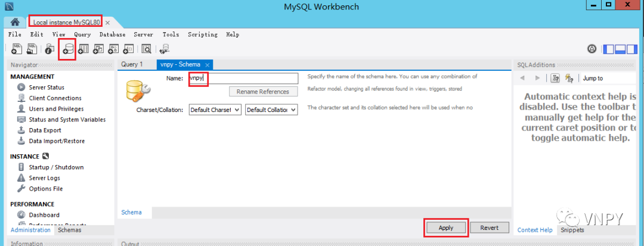This screenshot has height=246, width=644.
Task: Open Status and System Variables
Action: pyautogui.click(x=67, y=119)
